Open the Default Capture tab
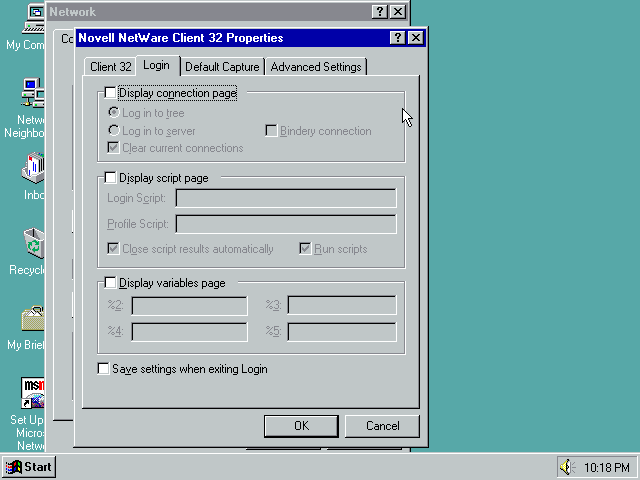The width and height of the screenshot is (640, 480). 222,67
